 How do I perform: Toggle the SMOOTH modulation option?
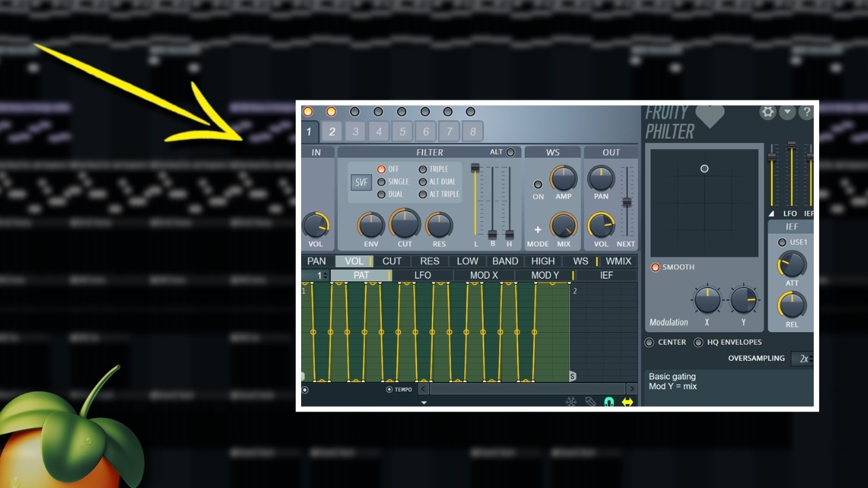655,267
